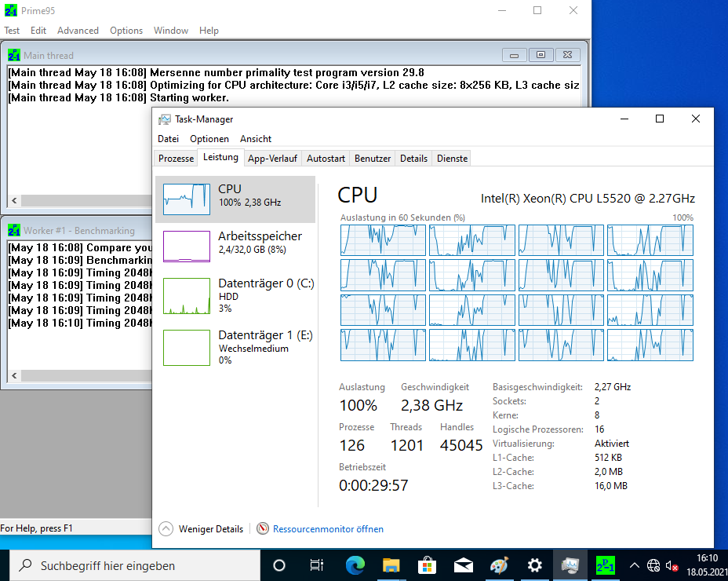Switch to the Dienste tab
Image resolution: width=728 pixels, height=581 pixels.
[452, 159]
